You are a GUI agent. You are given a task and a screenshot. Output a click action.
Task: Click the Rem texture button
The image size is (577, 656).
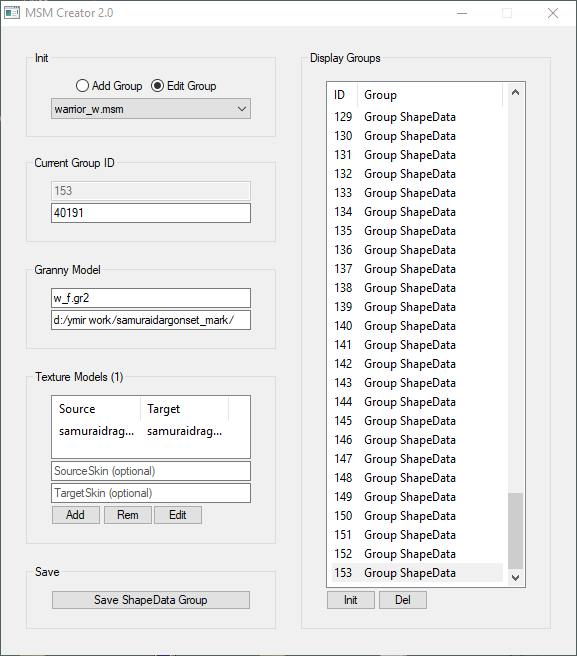[x=128, y=515]
